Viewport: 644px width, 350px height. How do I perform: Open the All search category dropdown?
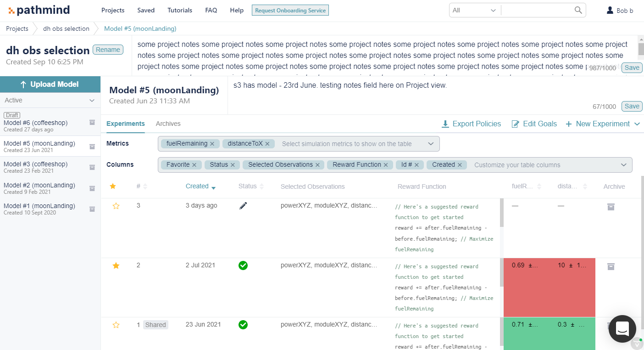(475, 10)
